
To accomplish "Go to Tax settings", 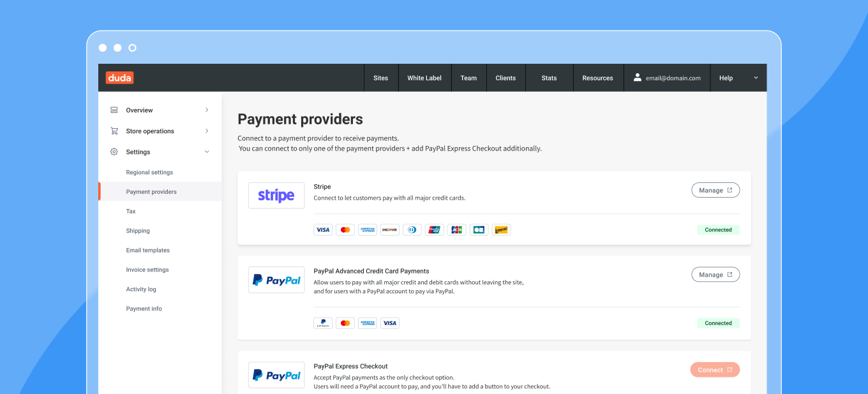I will [x=131, y=211].
